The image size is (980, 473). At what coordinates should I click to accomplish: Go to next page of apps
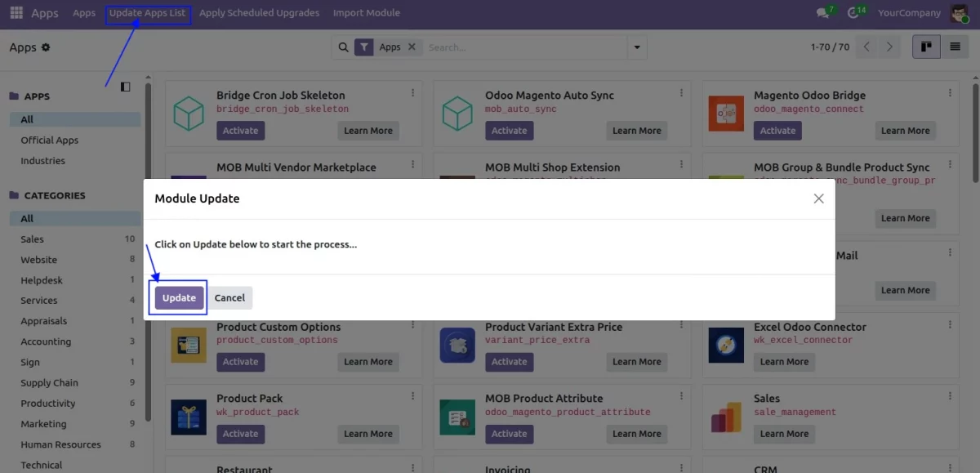889,47
